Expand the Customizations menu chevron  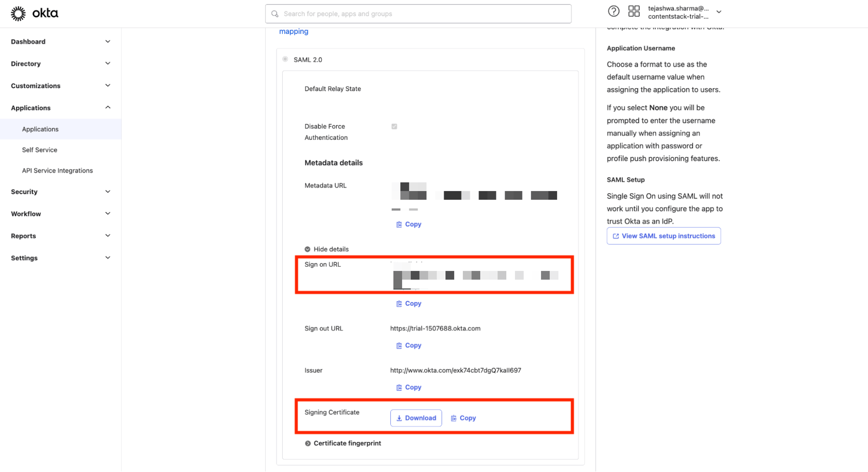pos(108,86)
